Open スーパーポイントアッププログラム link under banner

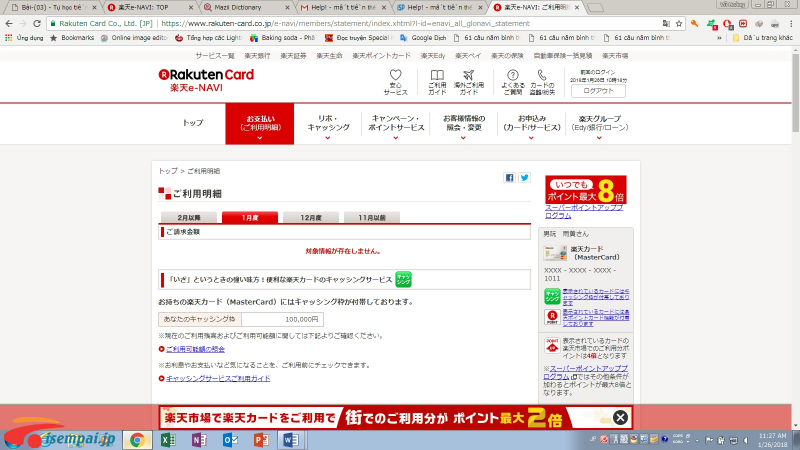[584, 212]
